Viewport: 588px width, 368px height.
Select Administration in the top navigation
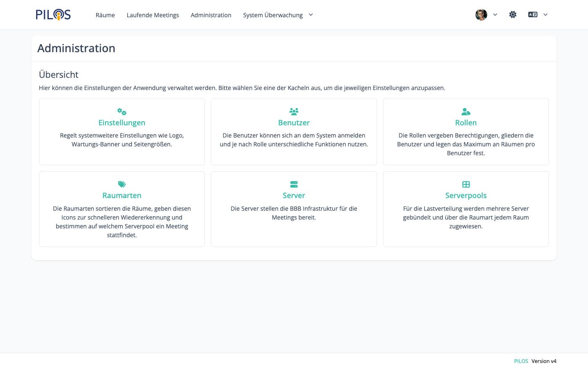[x=211, y=15]
